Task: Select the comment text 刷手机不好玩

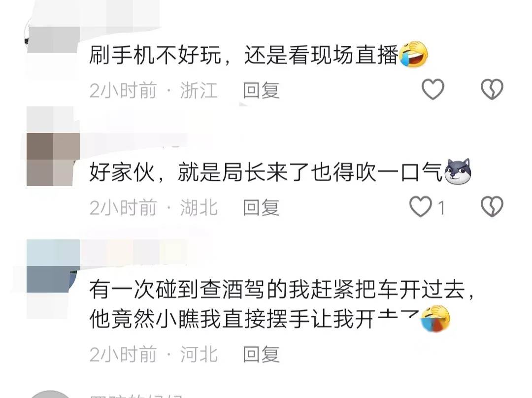Action: click(x=155, y=55)
